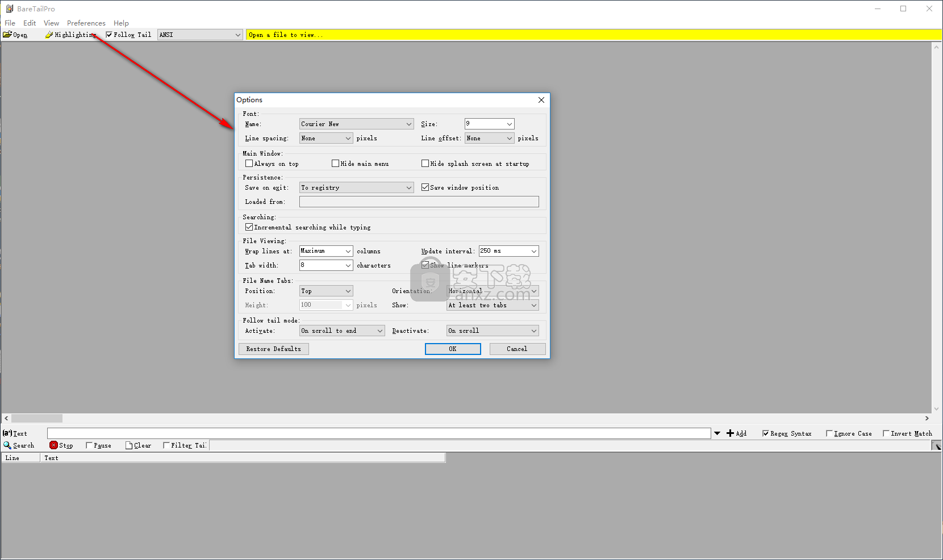The image size is (943, 560).
Task: Click the OK button
Action: click(453, 349)
